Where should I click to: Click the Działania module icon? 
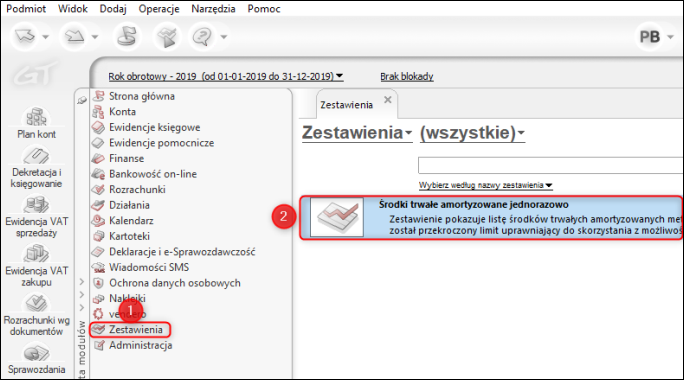click(x=98, y=205)
